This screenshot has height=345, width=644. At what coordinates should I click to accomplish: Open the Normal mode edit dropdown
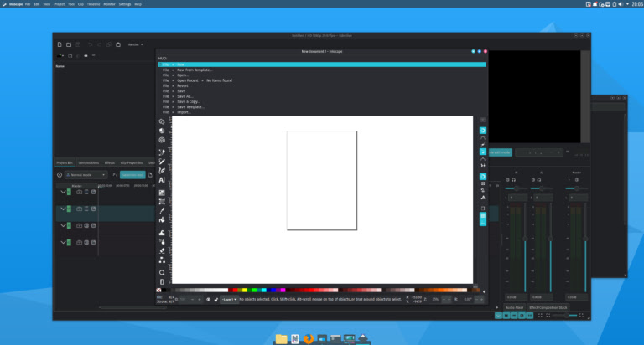[85, 175]
